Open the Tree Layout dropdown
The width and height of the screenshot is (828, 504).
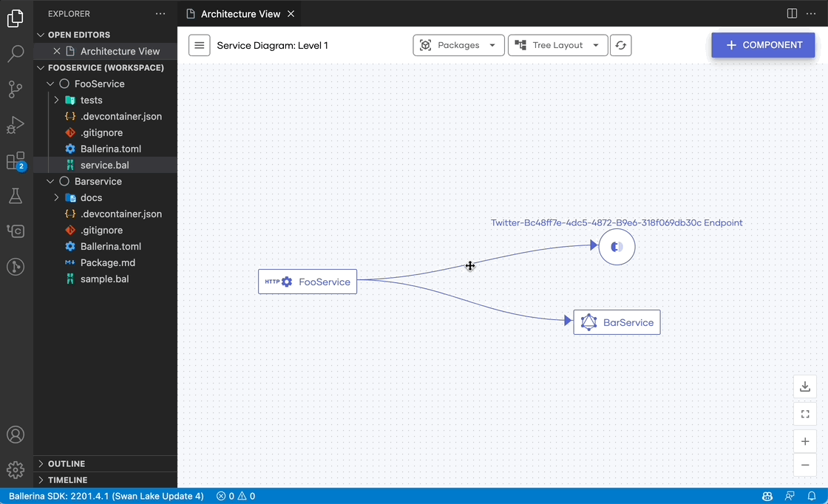coord(557,45)
